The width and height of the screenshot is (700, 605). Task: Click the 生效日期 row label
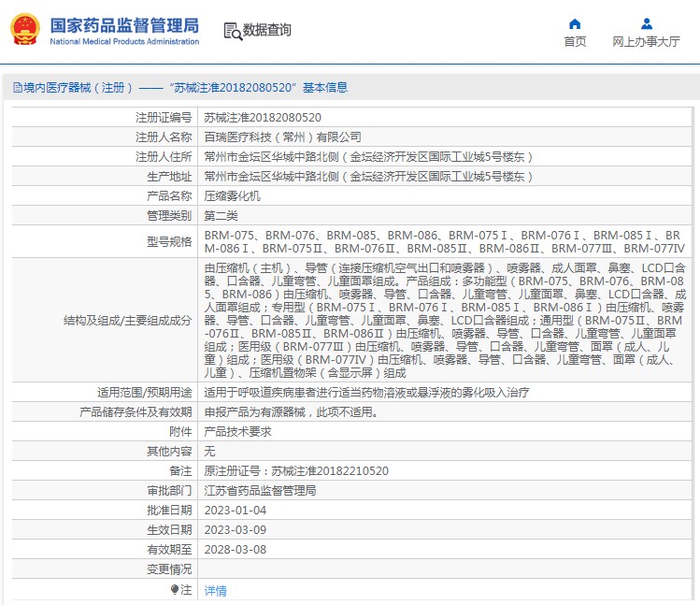pyautogui.click(x=169, y=530)
